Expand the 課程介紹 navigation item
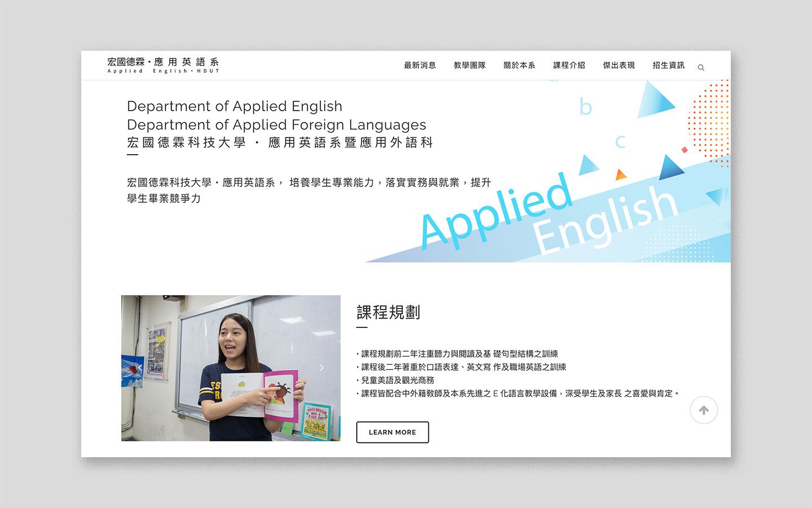The image size is (812, 508). (569, 65)
